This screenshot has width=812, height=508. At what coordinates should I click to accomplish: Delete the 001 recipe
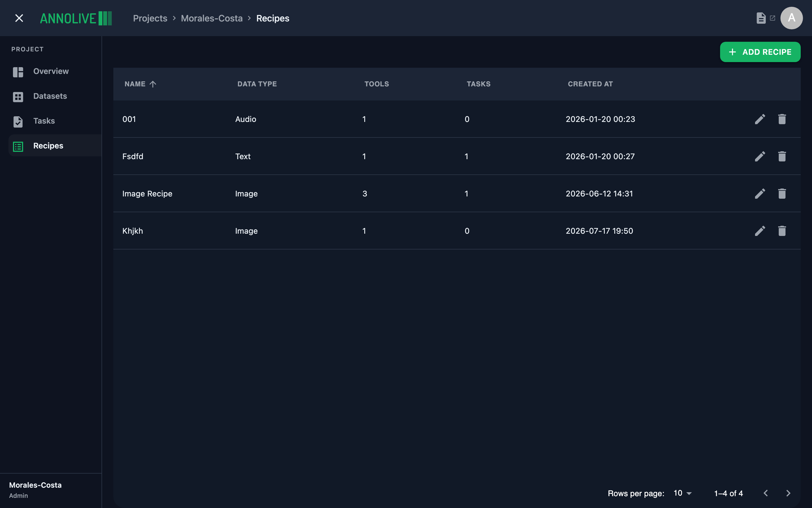(x=782, y=119)
